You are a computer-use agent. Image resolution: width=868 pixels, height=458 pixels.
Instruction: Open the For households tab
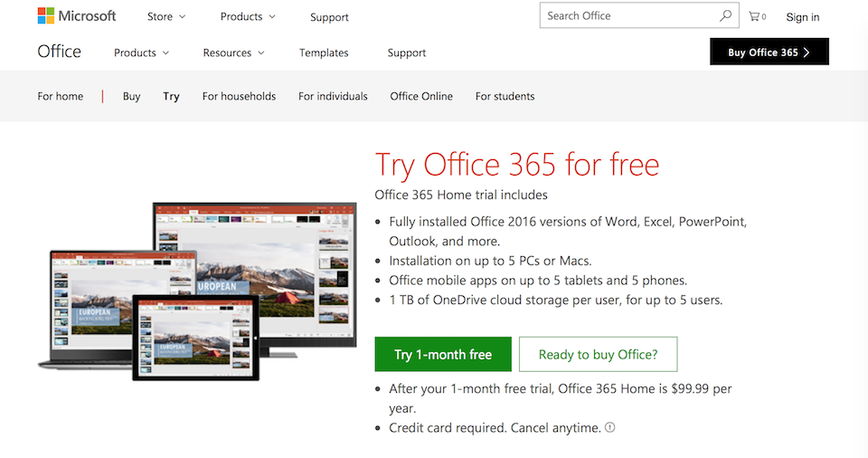click(239, 96)
